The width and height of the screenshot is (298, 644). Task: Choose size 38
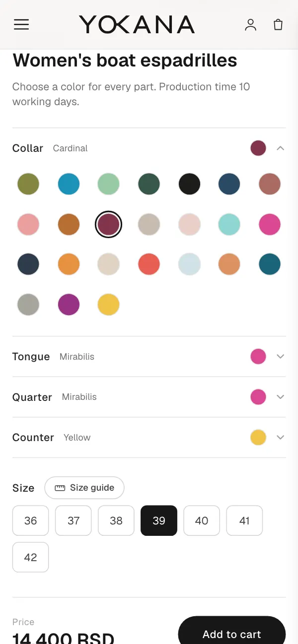click(x=116, y=520)
